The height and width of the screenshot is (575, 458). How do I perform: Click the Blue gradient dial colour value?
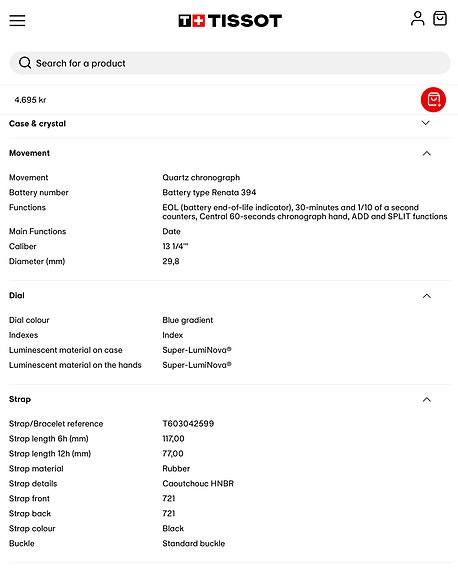pyautogui.click(x=188, y=320)
